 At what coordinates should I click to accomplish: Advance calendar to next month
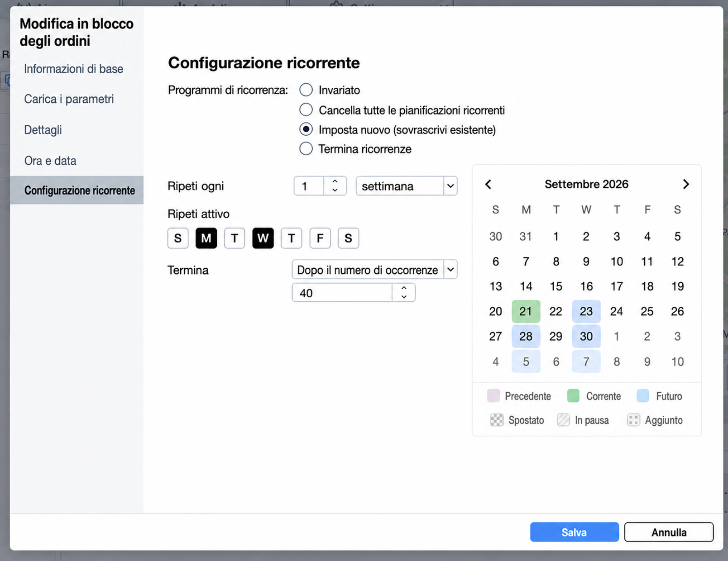(686, 184)
